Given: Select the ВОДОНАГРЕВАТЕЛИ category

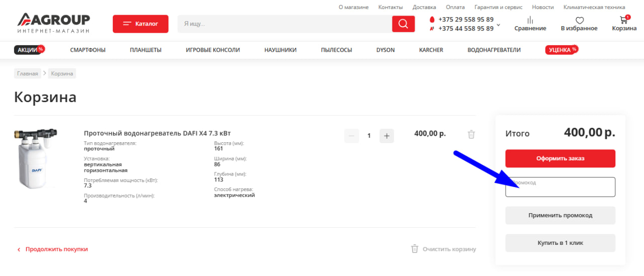Looking at the screenshot, I should (x=494, y=50).
